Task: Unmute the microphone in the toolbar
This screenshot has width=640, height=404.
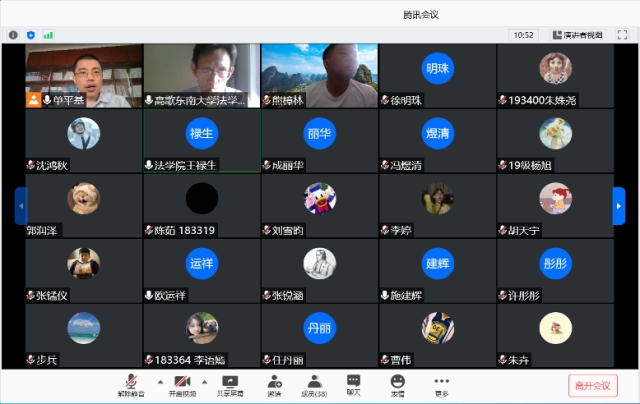Action: (131, 383)
